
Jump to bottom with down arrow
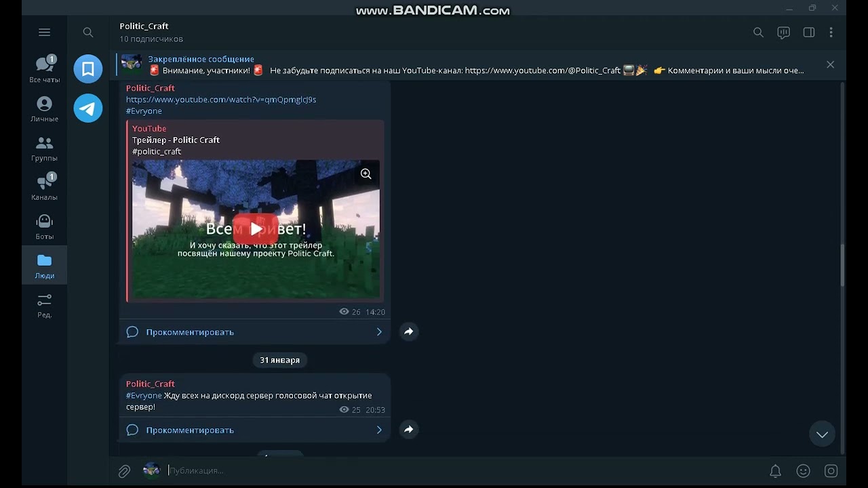tap(822, 434)
